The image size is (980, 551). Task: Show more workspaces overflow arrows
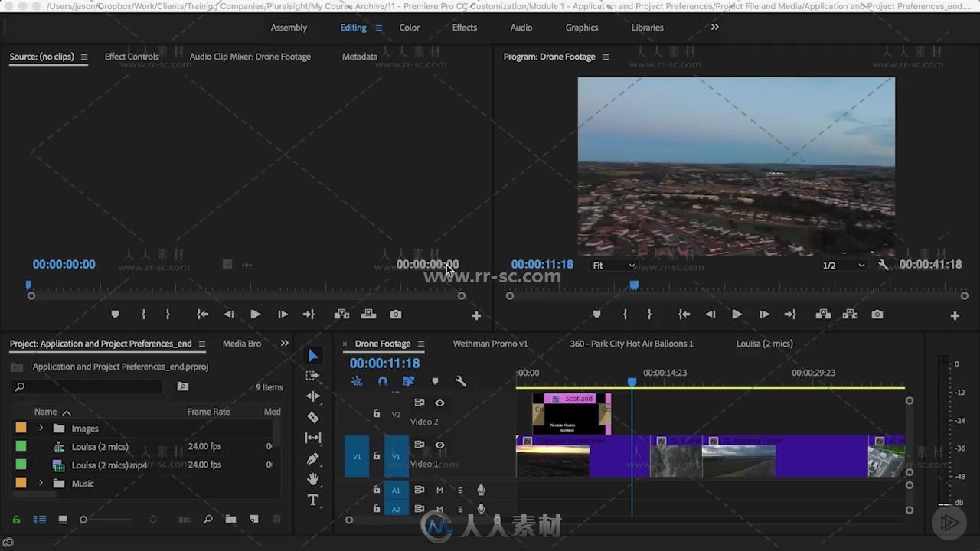tap(715, 28)
